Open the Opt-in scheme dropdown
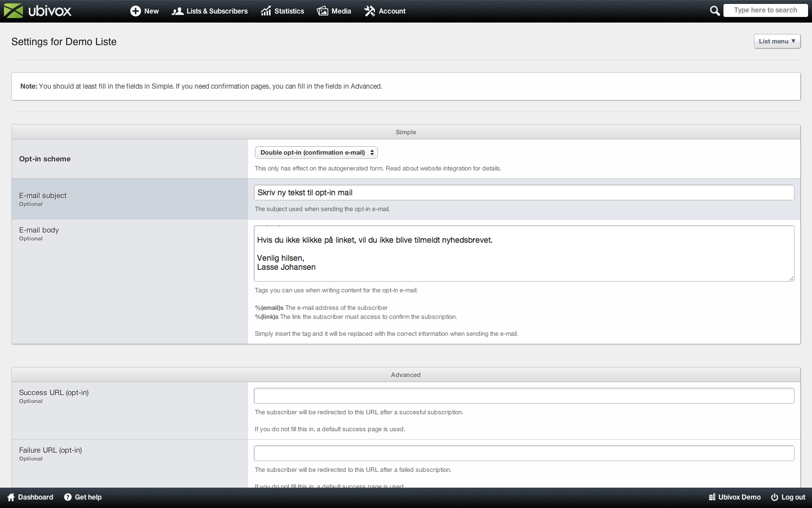 316,152
